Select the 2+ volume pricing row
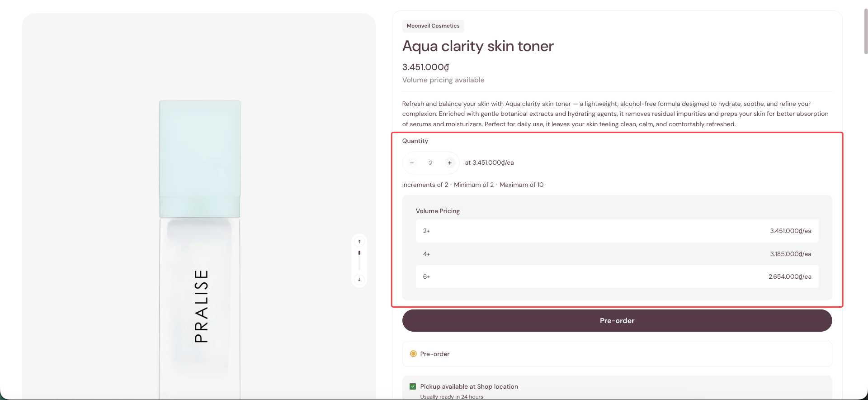This screenshot has height=400, width=868. [x=617, y=231]
